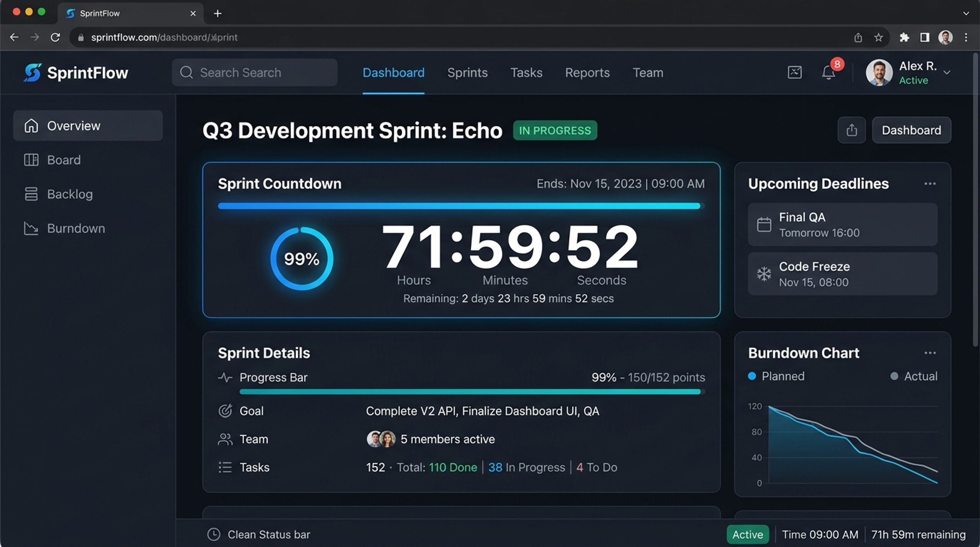Bookmark this page with the star icon
Image resolution: width=980 pixels, height=547 pixels.
[878, 37]
